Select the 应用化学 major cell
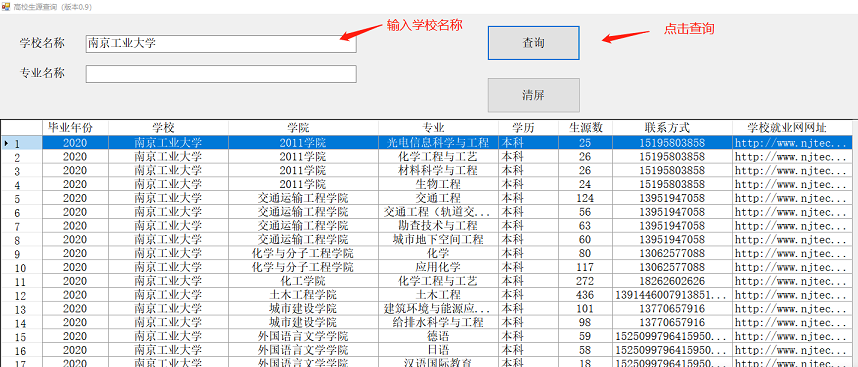858x367 pixels. 438,267
